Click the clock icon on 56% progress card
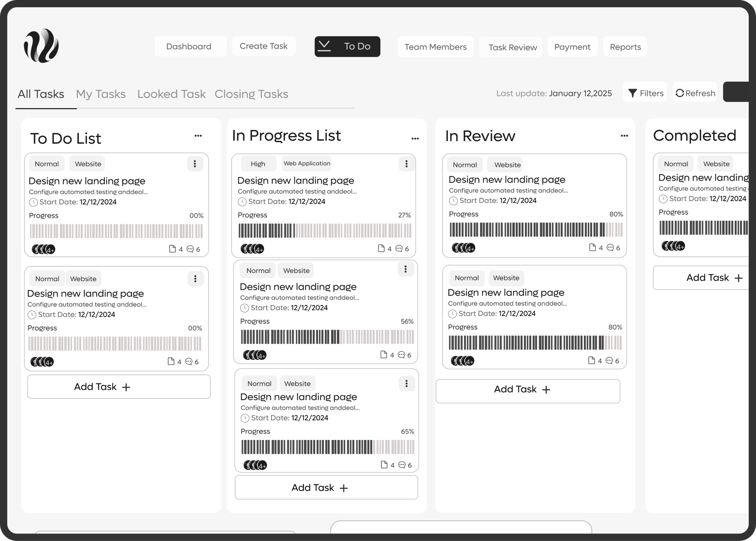 pyautogui.click(x=244, y=308)
